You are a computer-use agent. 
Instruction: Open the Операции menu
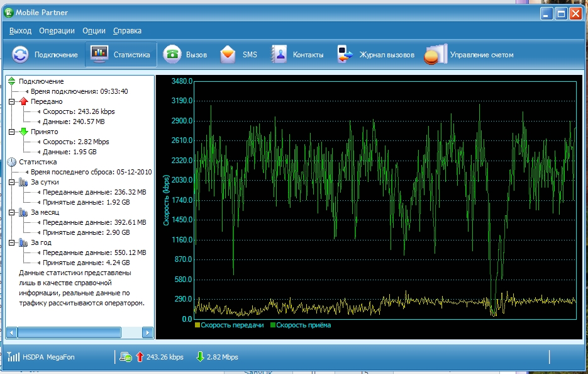click(57, 31)
